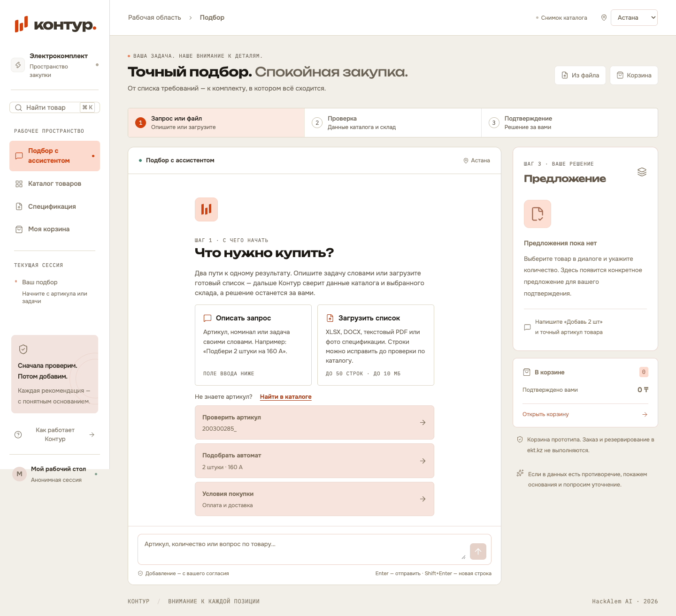Select step 1 Запрос или файл
Screen dimensions: 676x616
point(216,123)
